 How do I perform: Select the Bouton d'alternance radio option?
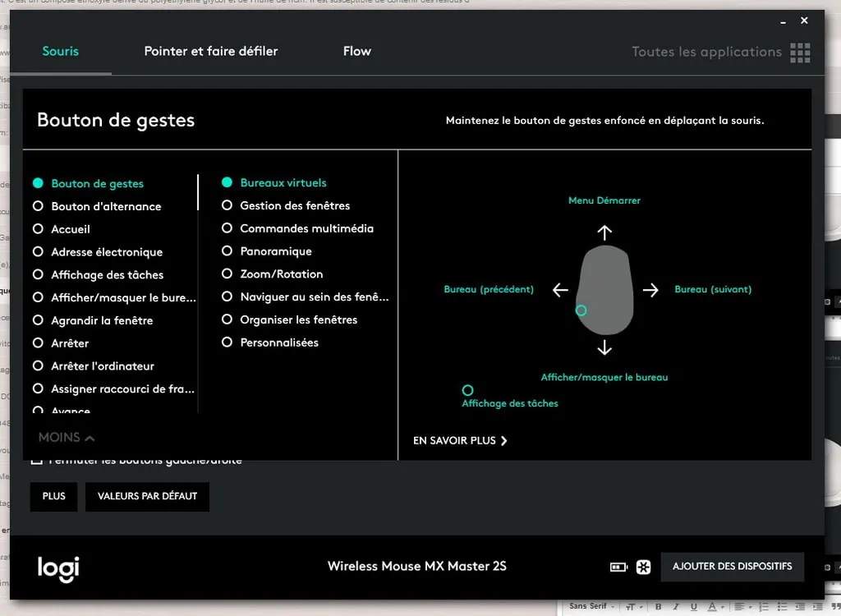pos(38,206)
